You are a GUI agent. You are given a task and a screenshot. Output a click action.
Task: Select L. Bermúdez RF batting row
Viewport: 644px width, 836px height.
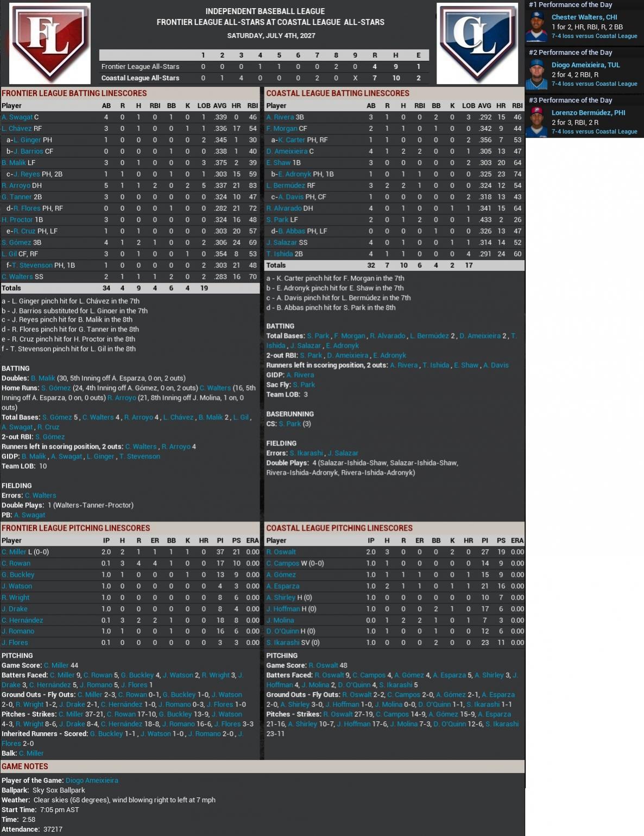click(x=395, y=186)
